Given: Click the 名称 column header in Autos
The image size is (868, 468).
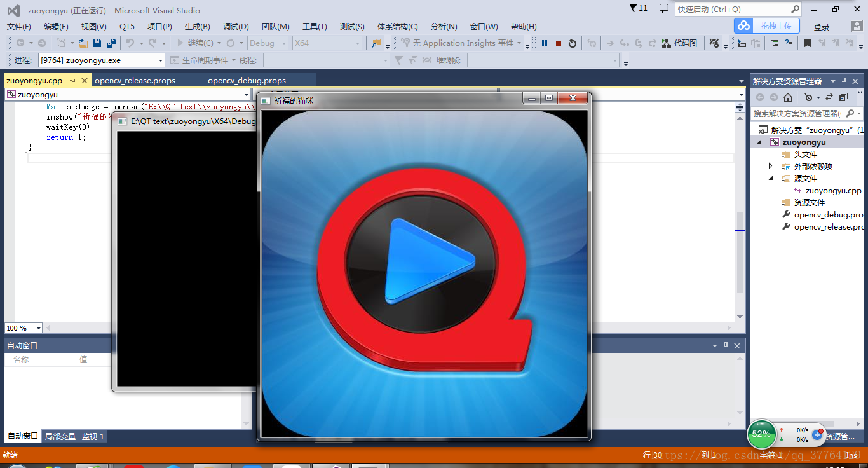Looking at the screenshot, I should coord(43,360).
